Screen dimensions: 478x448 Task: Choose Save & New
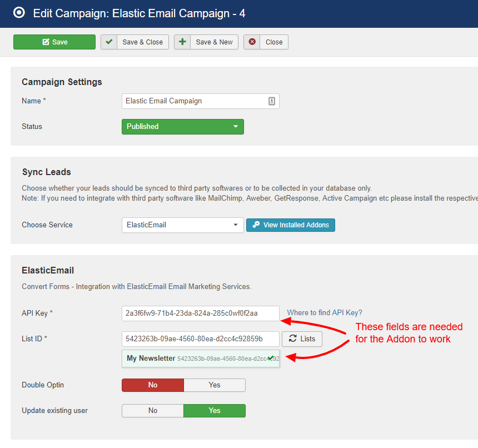206,42
